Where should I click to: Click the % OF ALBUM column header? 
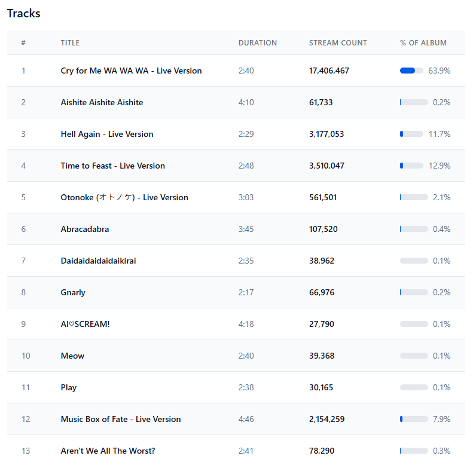point(423,43)
